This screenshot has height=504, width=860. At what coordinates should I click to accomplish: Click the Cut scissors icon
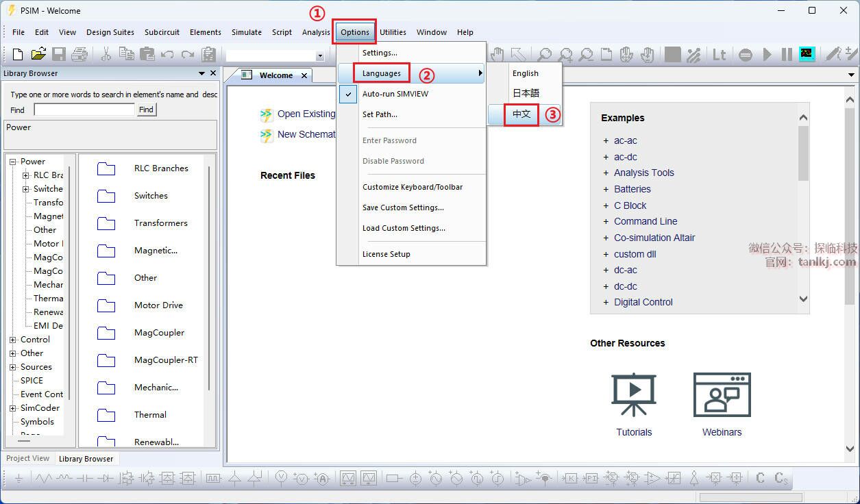(x=106, y=54)
